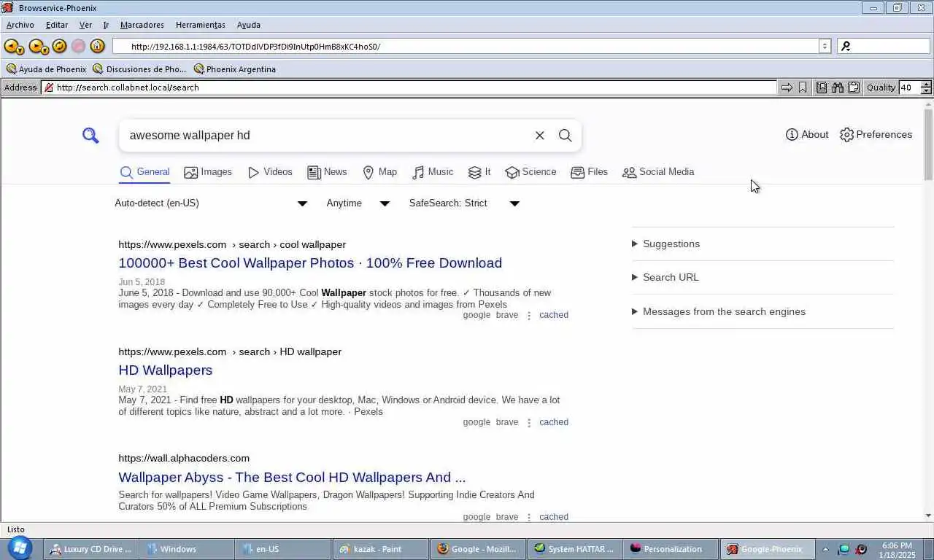The height and width of the screenshot is (560, 934).
Task: Open URL bar history dropdown arrow
Action: [x=825, y=46]
